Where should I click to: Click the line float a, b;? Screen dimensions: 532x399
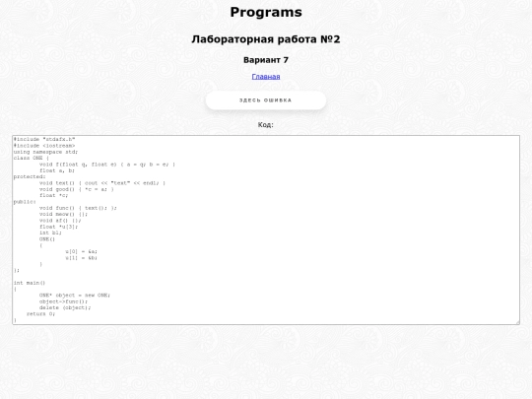point(57,170)
